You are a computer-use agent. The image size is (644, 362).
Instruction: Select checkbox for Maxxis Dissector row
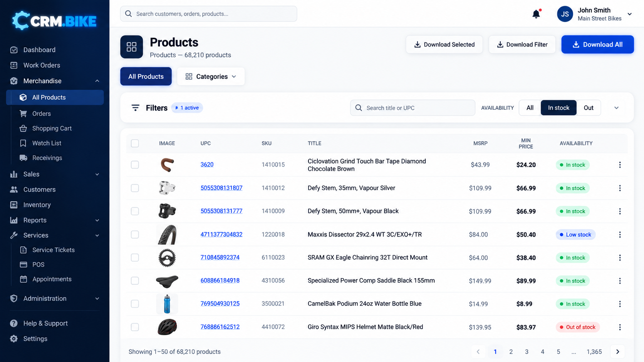(x=135, y=234)
